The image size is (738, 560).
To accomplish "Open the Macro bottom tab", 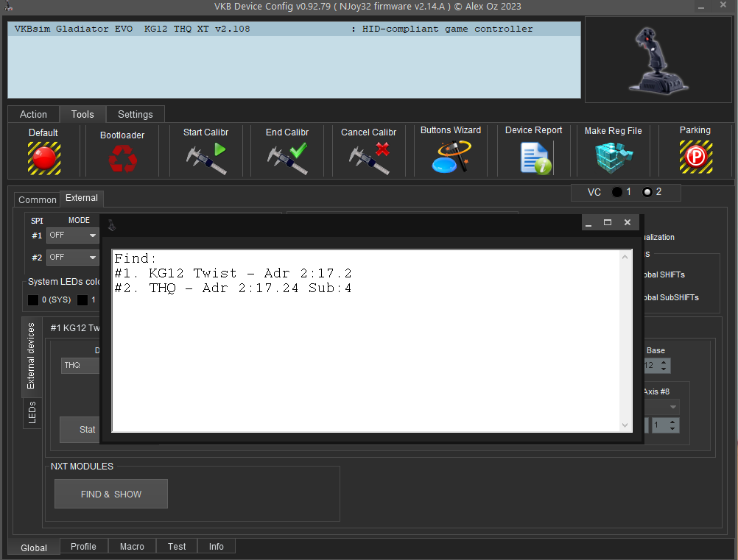I will click(x=132, y=546).
